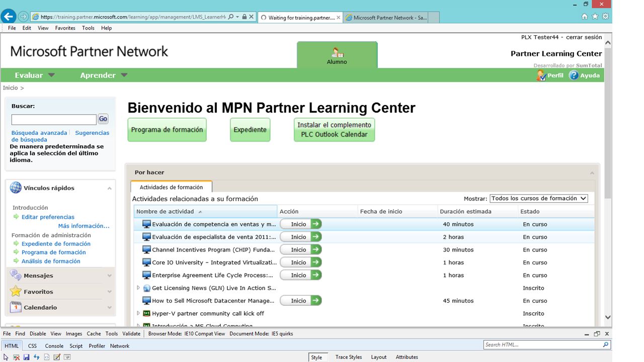644x362 pixels.
Task: Expand Get Licensing News row triangle
Action: click(x=138, y=288)
